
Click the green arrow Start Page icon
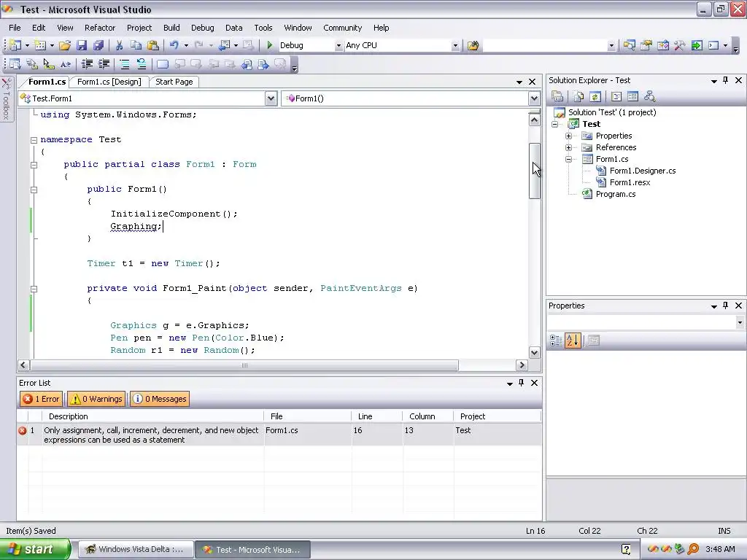[697, 45]
